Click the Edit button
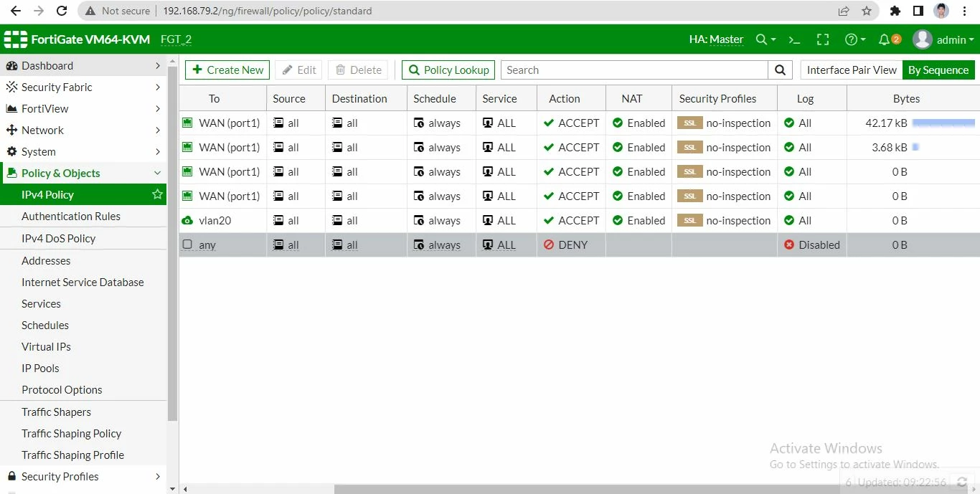 click(298, 70)
